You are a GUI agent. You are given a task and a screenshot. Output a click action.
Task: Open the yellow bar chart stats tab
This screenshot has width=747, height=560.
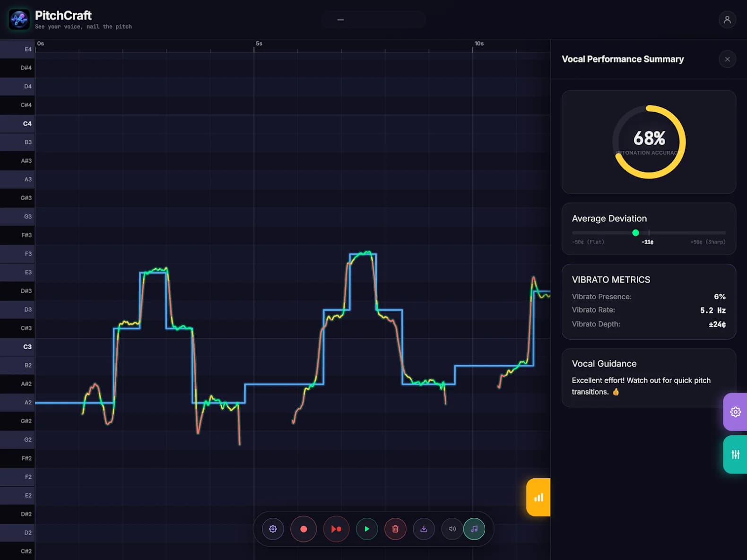pos(539,497)
